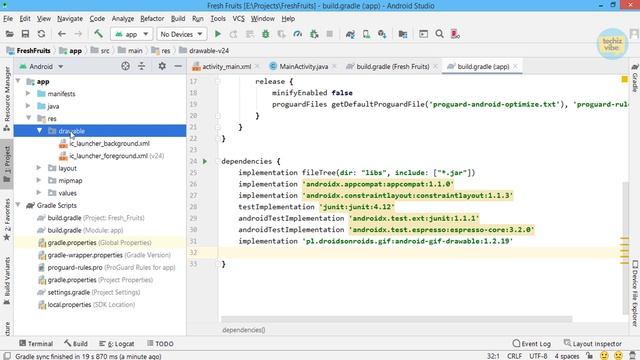Open Build Variants side panel

[x=7, y=281]
